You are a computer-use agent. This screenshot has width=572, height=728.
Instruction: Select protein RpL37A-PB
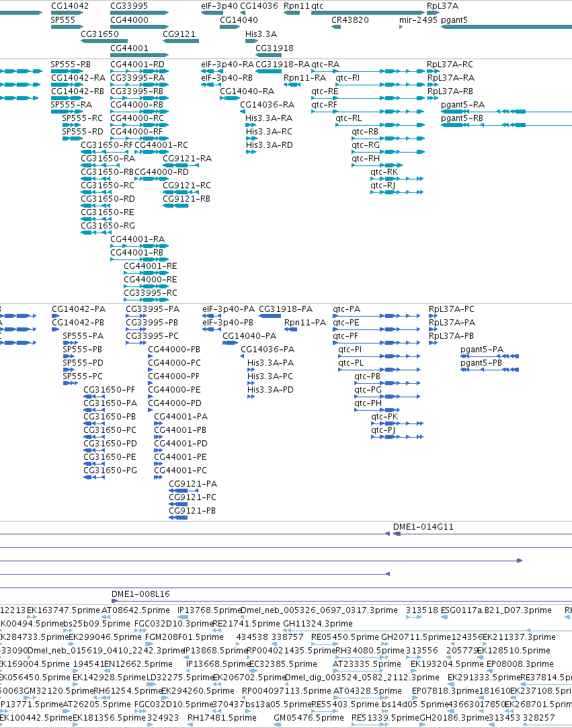433,343
